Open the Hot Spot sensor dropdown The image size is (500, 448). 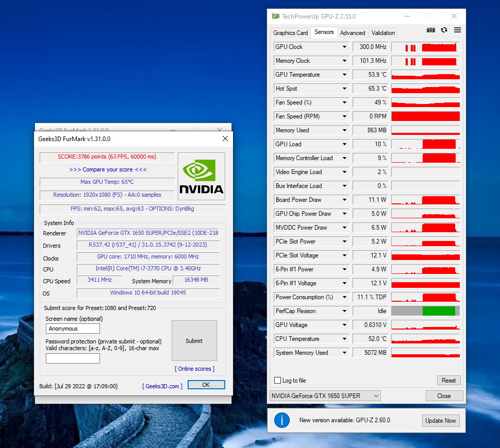[344, 89]
